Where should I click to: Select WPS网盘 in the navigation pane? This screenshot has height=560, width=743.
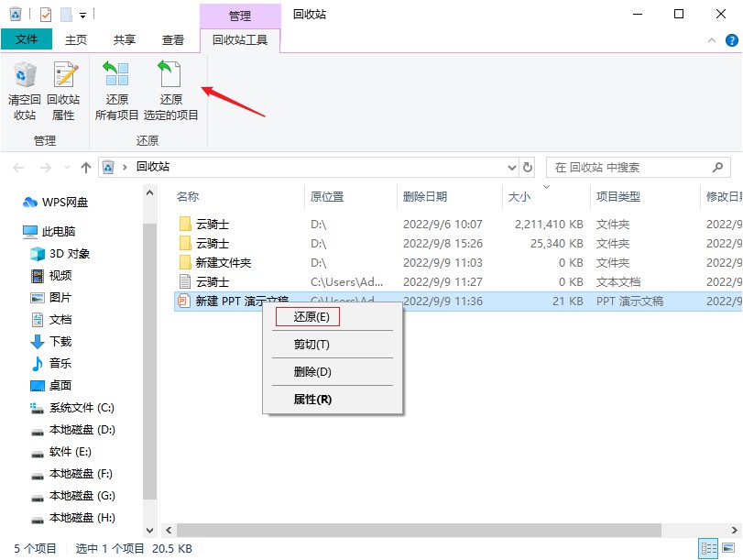click(56, 203)
